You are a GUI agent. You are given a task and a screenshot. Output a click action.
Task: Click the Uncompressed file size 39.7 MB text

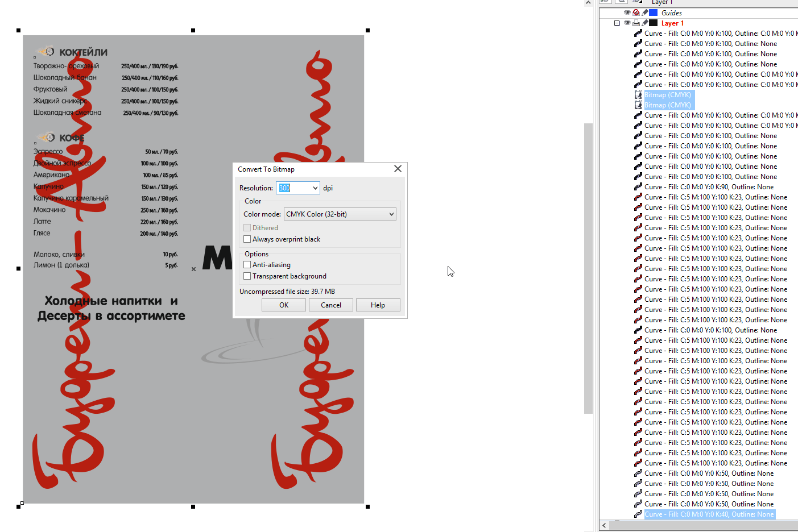pyautogui.click(x=287, y=292)
